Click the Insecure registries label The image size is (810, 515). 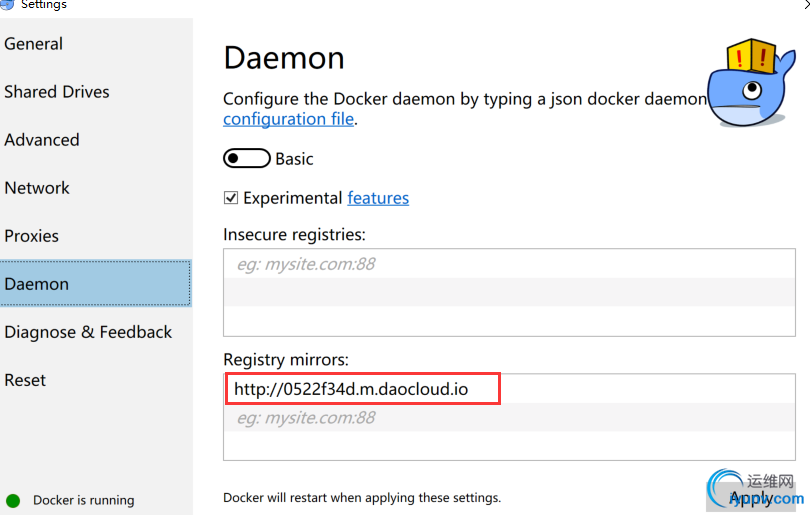pyautogui.click(x=294, y=235)
